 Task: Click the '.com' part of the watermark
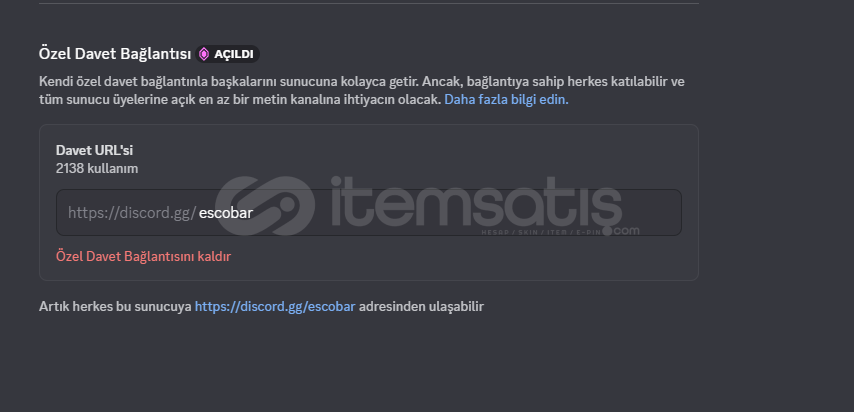pos(624,231)
